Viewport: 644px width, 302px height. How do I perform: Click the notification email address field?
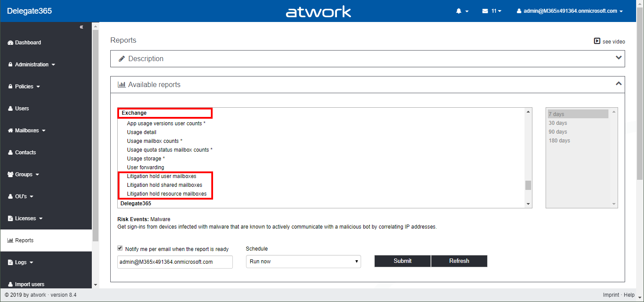(175, 262)
